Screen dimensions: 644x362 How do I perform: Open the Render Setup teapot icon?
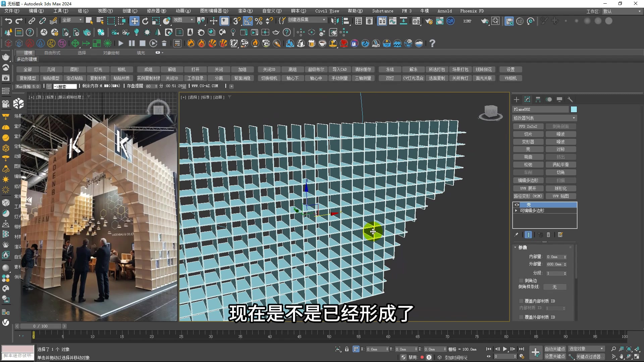point(429,21)
